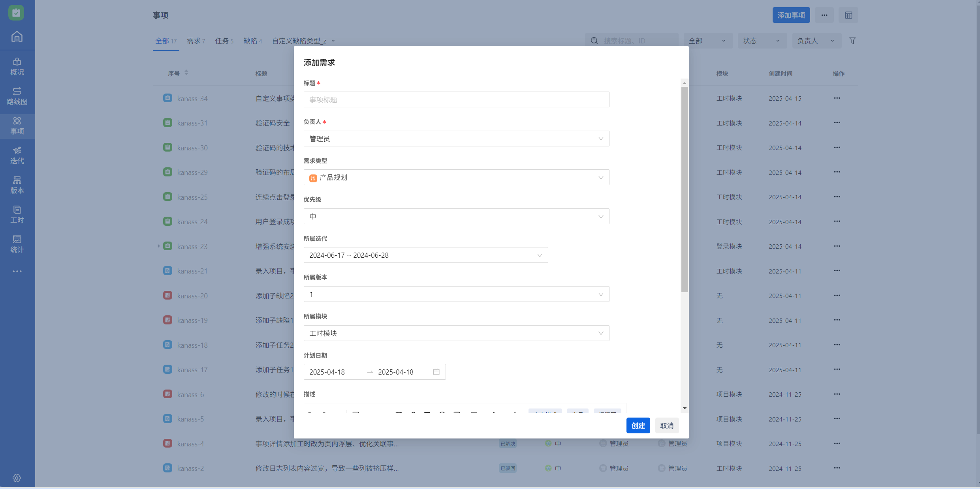The height and width of the screenshot is (489, 980).
Task: Expand the 需求类型 dropdown showing 产品规划
Action: (x=456, y=177)
